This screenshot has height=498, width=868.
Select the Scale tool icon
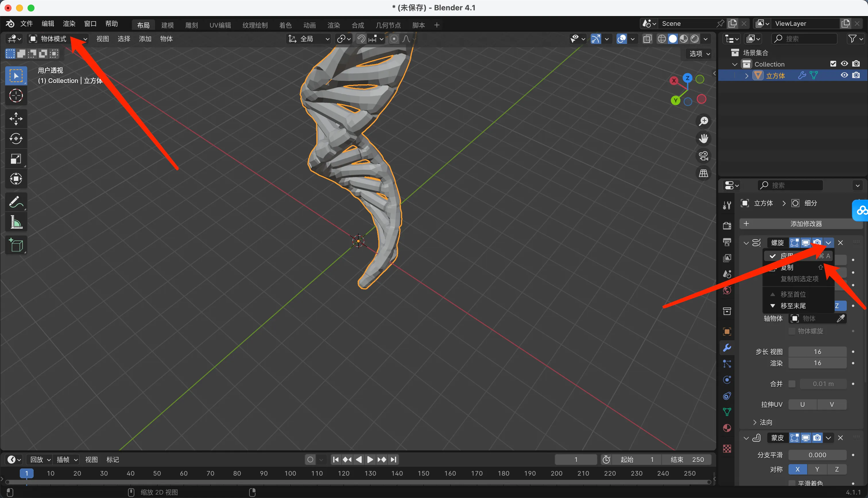16,159
